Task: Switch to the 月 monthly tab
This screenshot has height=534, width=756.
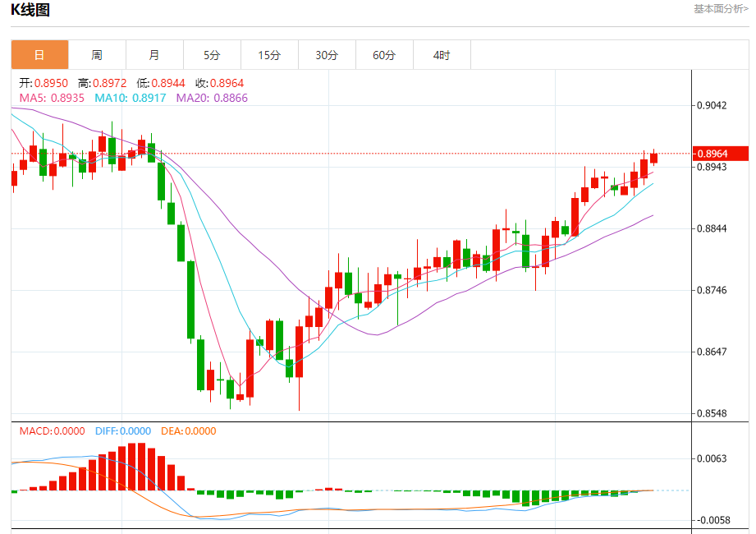Action: click(x=154, y=55)
